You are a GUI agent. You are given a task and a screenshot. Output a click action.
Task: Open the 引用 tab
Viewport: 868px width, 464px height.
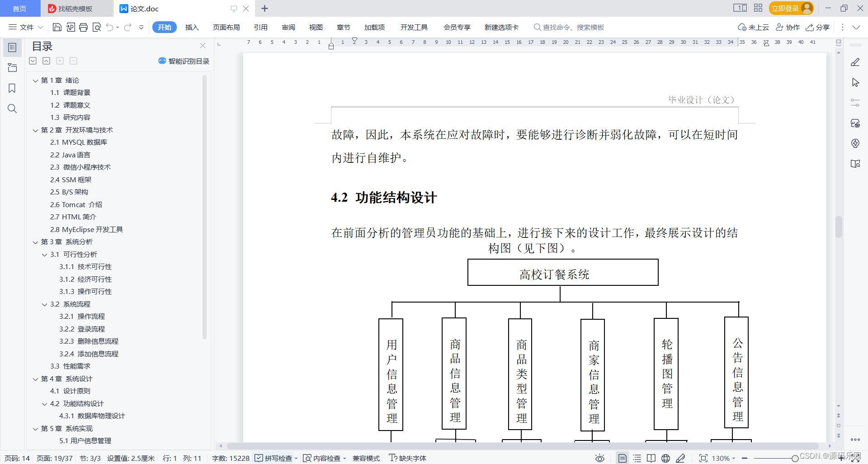(260, 27)
